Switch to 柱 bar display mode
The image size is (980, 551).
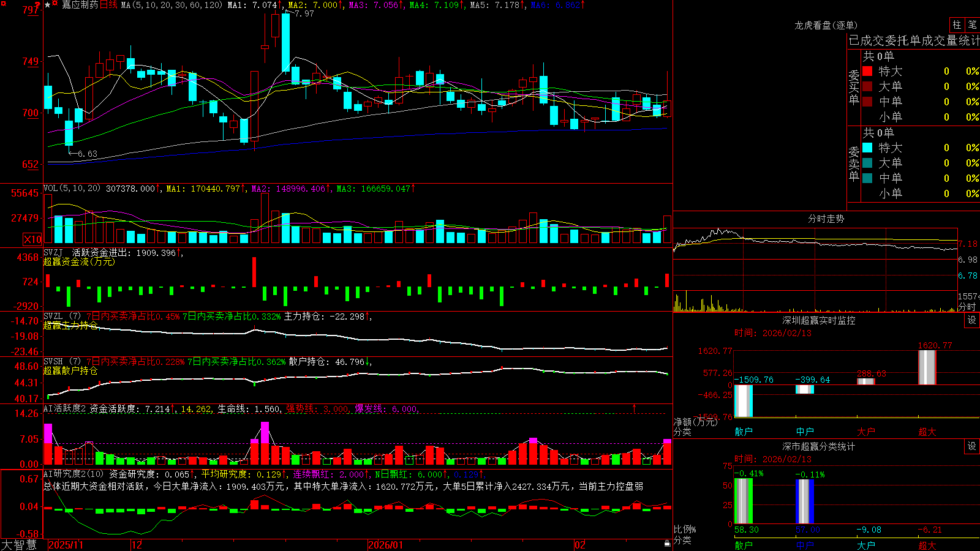click(957, 25)
